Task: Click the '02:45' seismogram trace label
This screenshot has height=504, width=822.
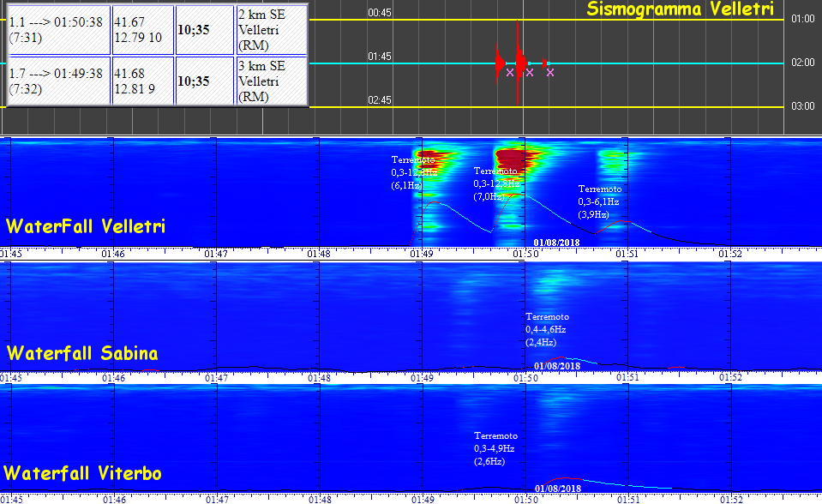Action: (380, 99)
